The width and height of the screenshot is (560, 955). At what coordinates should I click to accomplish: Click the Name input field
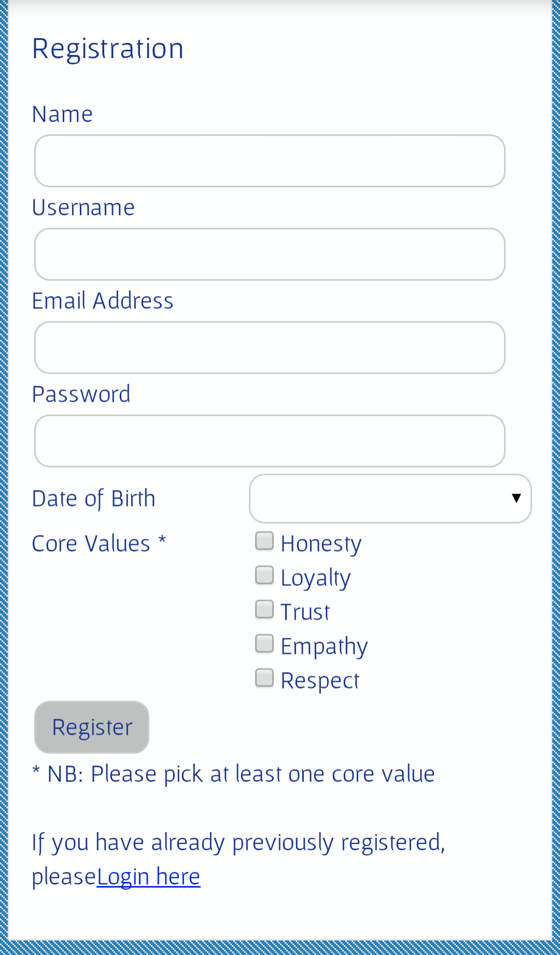(270, 161)
